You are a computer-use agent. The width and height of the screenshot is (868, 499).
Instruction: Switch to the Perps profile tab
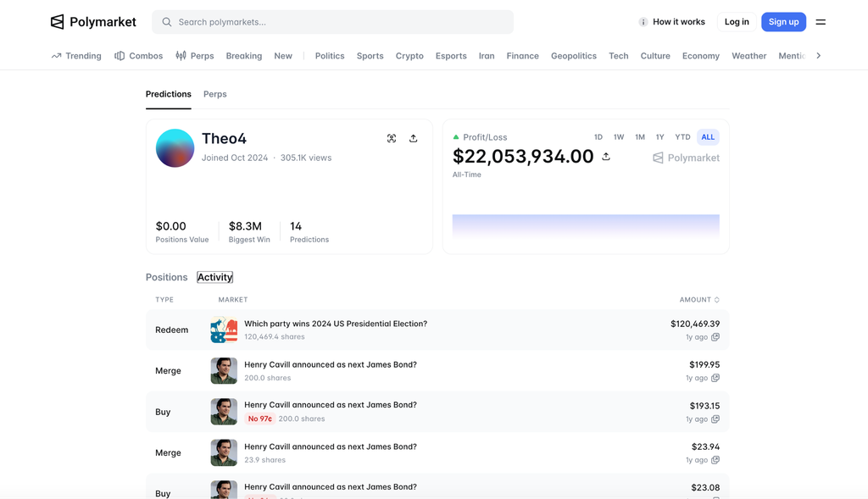[x=214, y=94]
